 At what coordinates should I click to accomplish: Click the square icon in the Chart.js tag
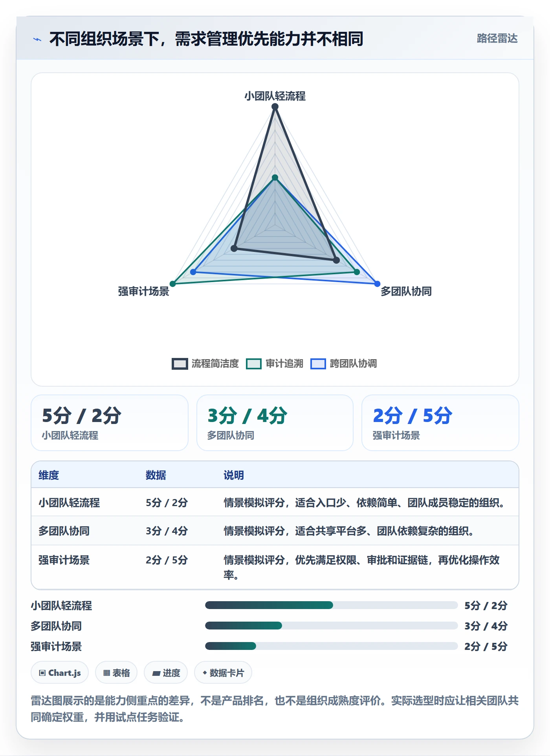tap(42, 673)
